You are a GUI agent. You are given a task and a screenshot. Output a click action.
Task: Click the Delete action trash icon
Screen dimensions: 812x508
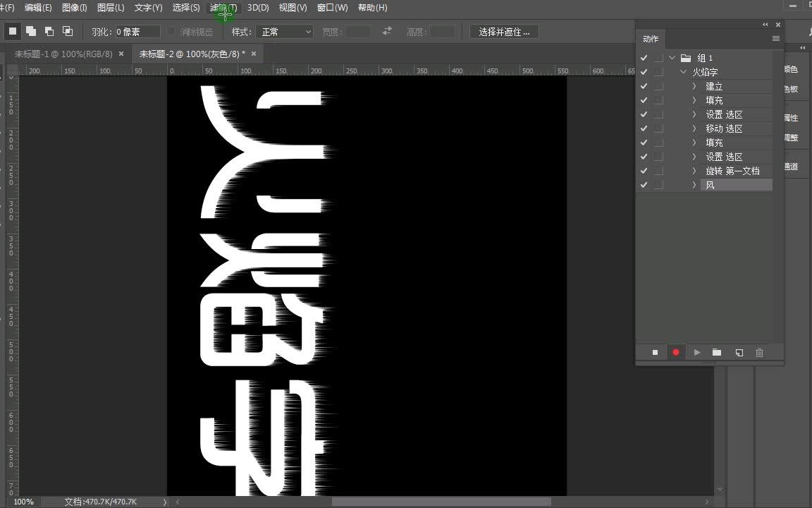pyautogui.click(x=759, y=352)
